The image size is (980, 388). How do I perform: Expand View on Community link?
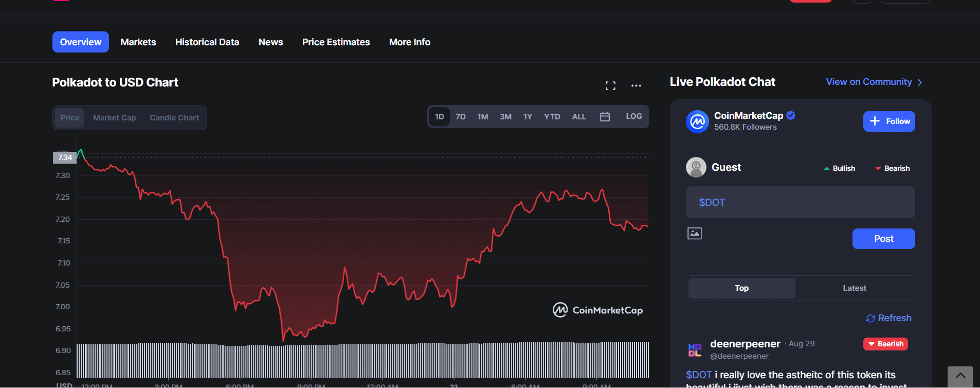[x=874, y=82]
